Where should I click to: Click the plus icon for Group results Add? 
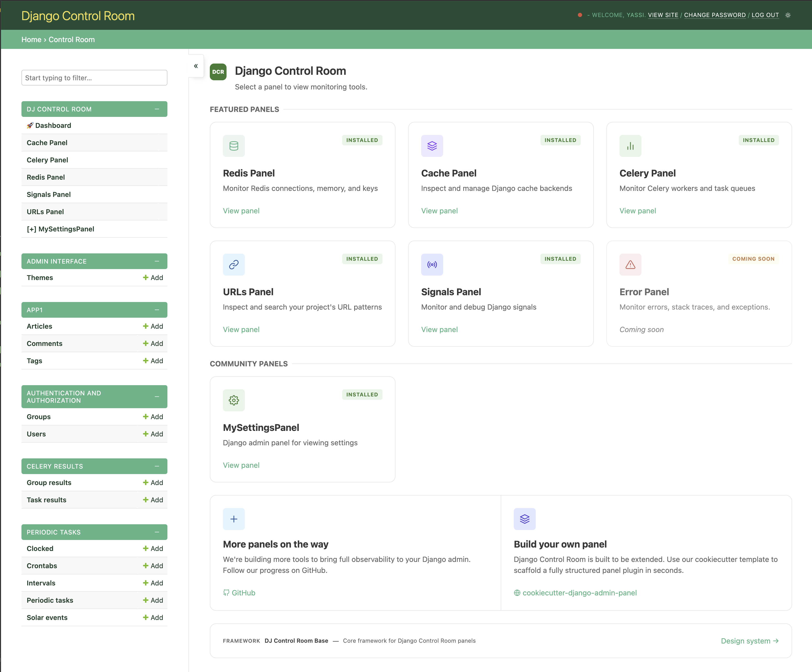[x=146, y=483]
